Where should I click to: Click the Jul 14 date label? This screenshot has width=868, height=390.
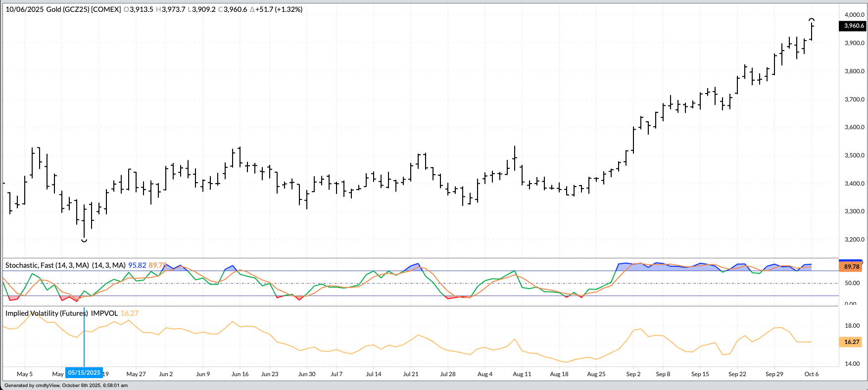374,374
